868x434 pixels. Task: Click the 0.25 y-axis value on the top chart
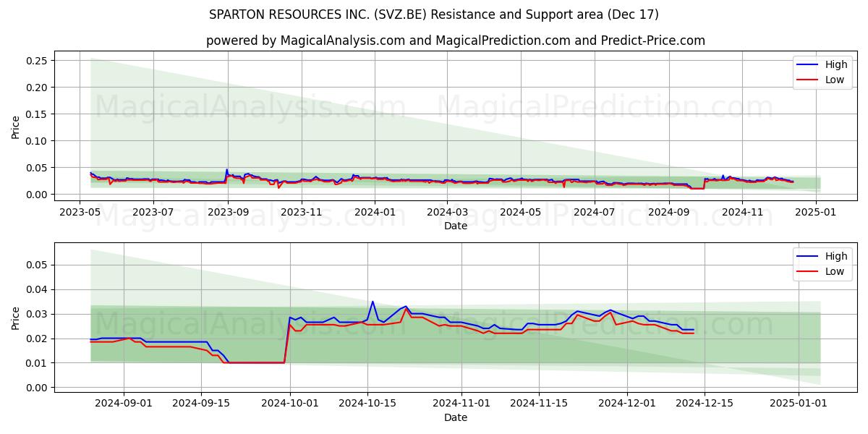point(38,61)
